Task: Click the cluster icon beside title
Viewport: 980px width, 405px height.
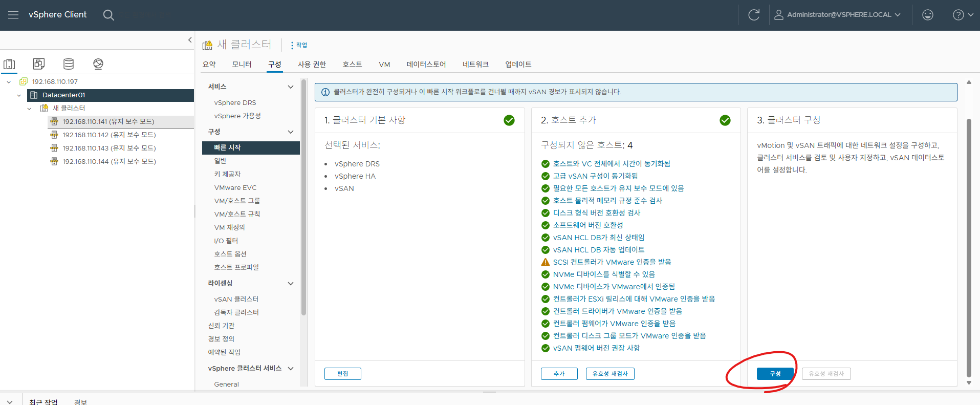Action: tap(207, 45)
